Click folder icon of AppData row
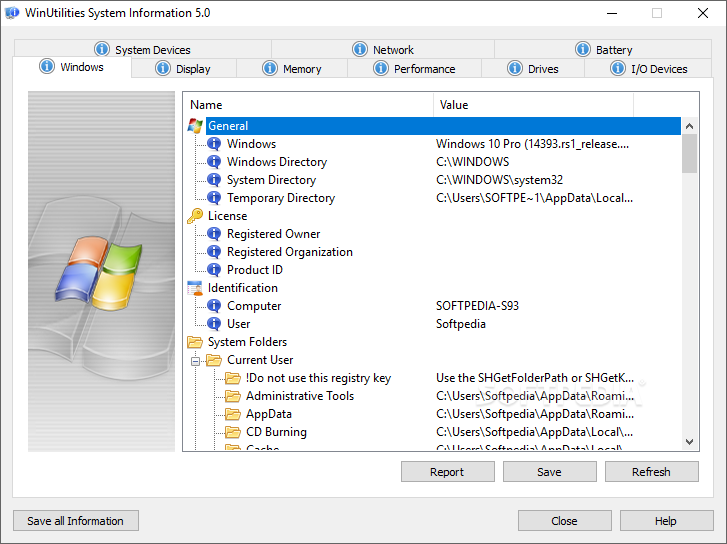The image size is (727, 544). point(233,414)
